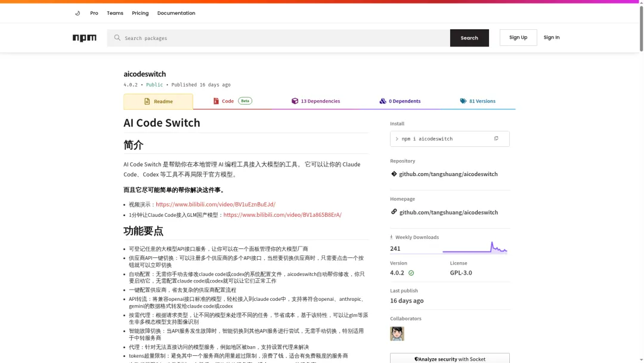
Task: Click the npm logo
Action: 84,38
